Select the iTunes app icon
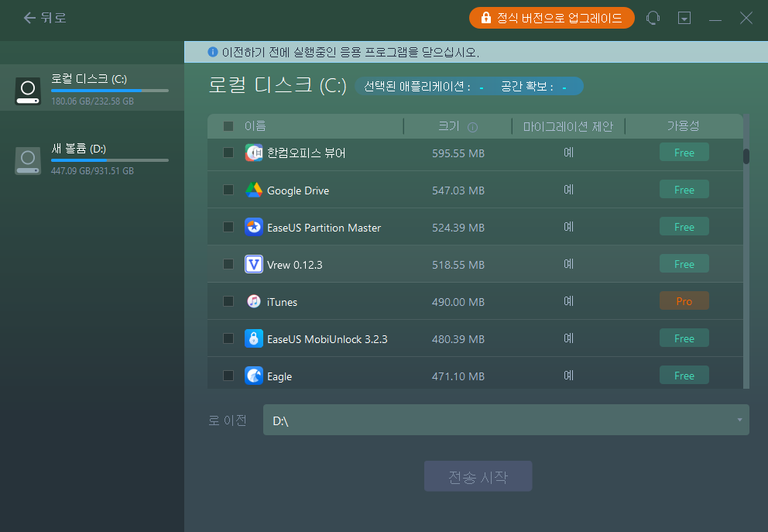 tap(253, 300)
